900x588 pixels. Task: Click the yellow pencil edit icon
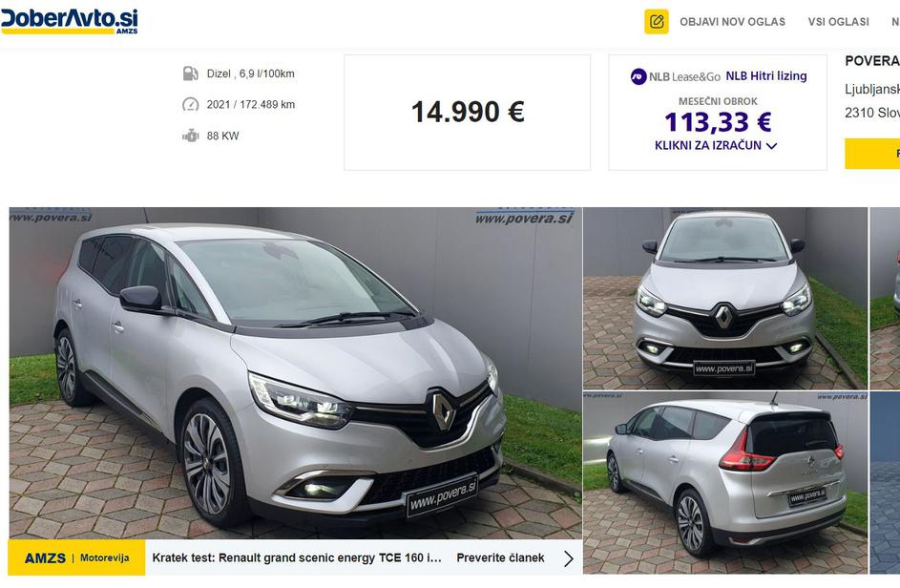(656, 22)
